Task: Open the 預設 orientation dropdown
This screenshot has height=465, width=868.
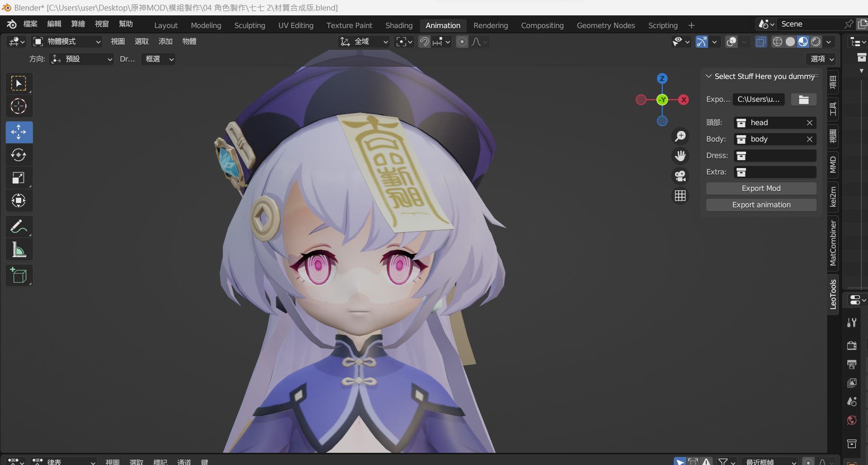Action: pos(82,59)
